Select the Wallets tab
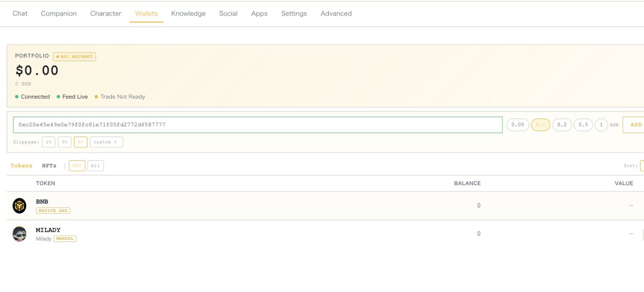This screenshot has width=644, height=292. tap(147, 13)
